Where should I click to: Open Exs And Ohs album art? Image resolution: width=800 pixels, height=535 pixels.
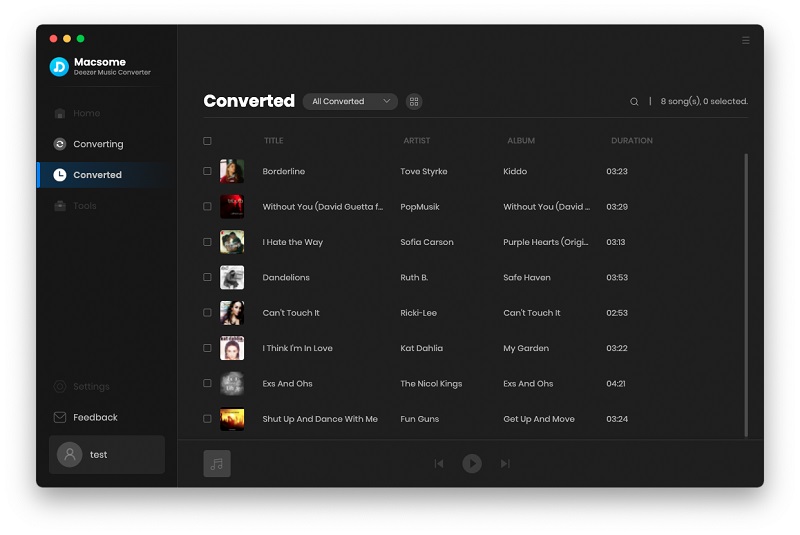tap(232, 384)
